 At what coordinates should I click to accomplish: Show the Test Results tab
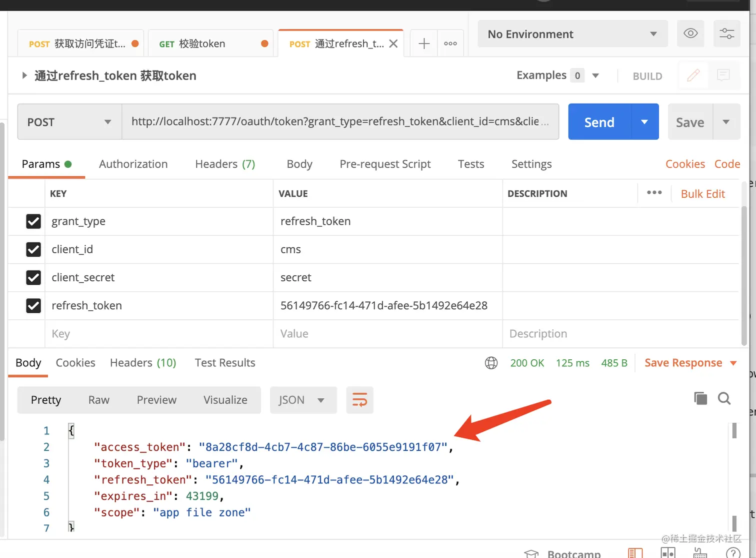tap(225, 363)
